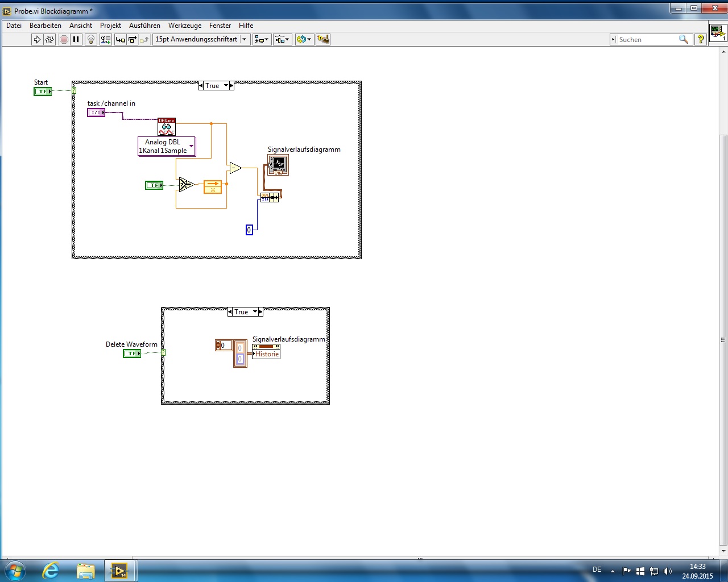Open Windows Explorer from the taskbar
The image size is (728, 582).
tap(85, 571)
